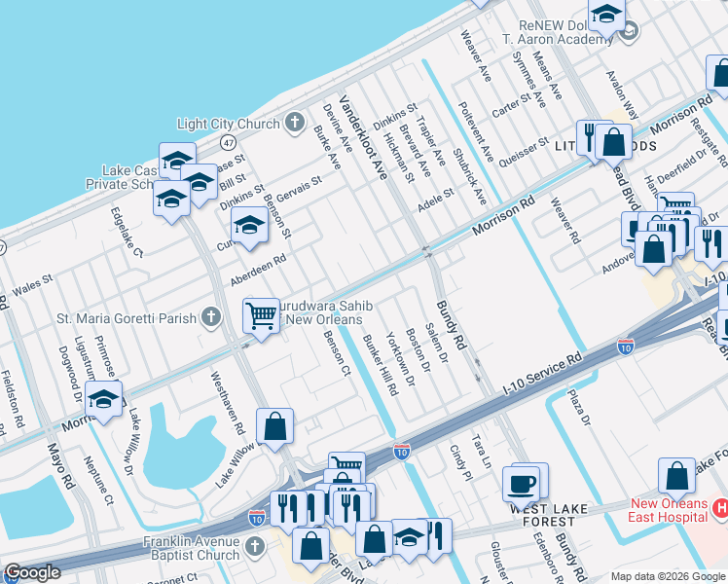Click the Edgelake Ct label
Screen dimensions: 728x584
tap(127, 232)
